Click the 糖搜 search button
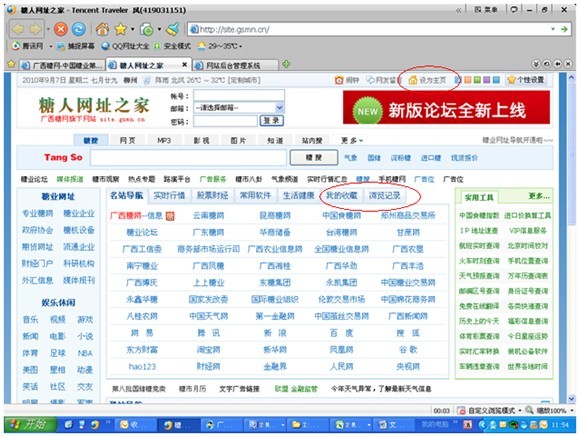 pyautogui.click(x=314, y=158)
